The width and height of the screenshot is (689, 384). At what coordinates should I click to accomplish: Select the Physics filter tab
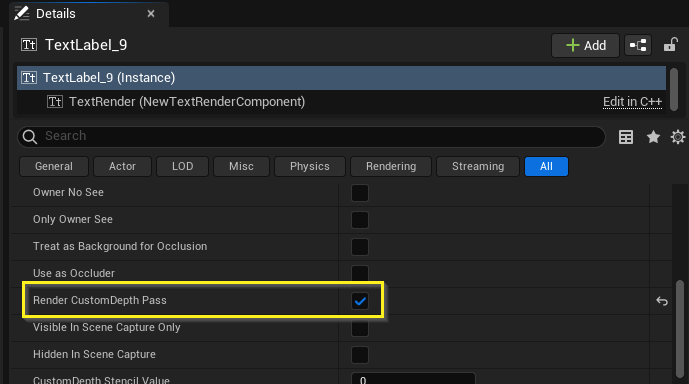click(x=310, y=167)
